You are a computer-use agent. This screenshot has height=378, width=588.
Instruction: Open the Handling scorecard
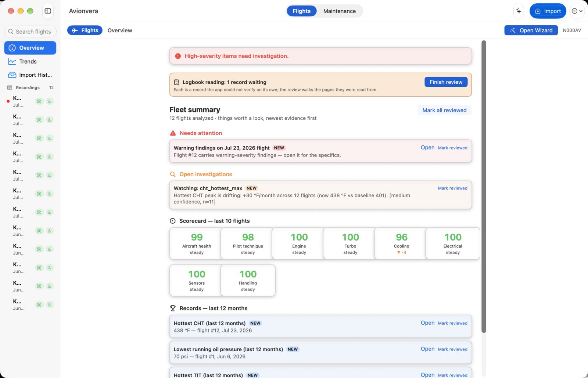pos(248,280)
